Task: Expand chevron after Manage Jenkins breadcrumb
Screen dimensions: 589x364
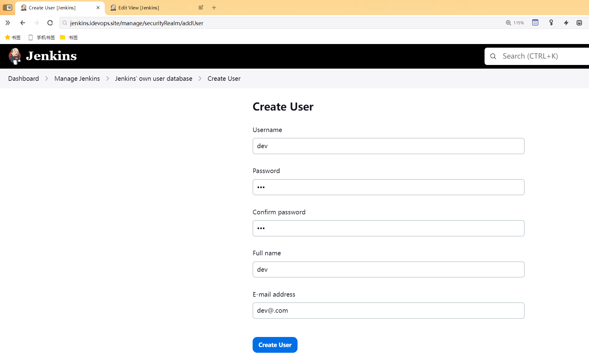Action: click(107, 79)
